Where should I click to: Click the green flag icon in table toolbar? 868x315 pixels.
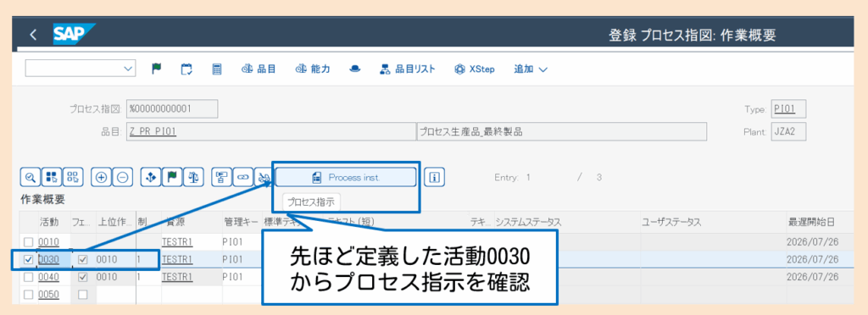[x=171, y=177]
